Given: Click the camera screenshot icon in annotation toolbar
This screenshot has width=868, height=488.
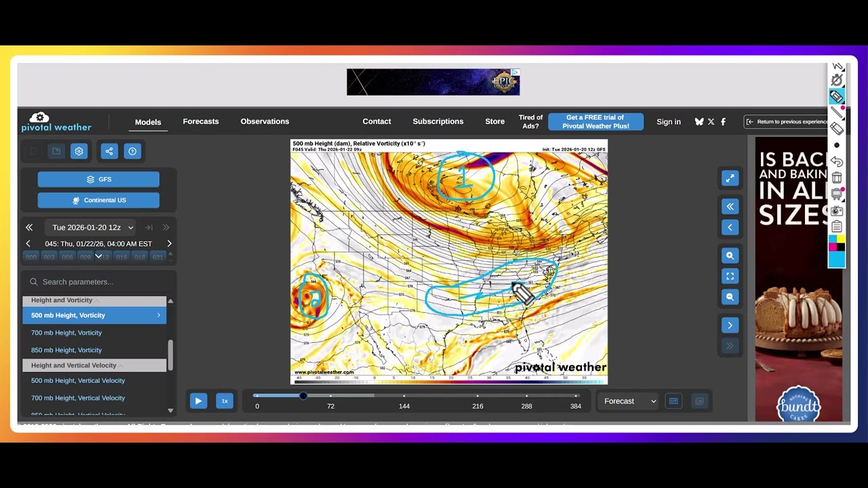Looking at the screenshot, I should point(837,211).
